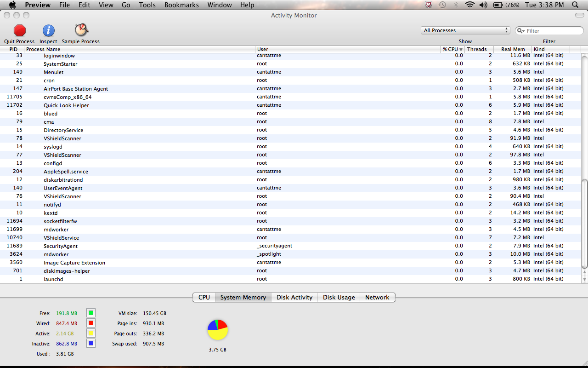Sort by Process Name column header
Image resolution: width=588 pixels, height=368 pixels.
(x=140, y=49)
